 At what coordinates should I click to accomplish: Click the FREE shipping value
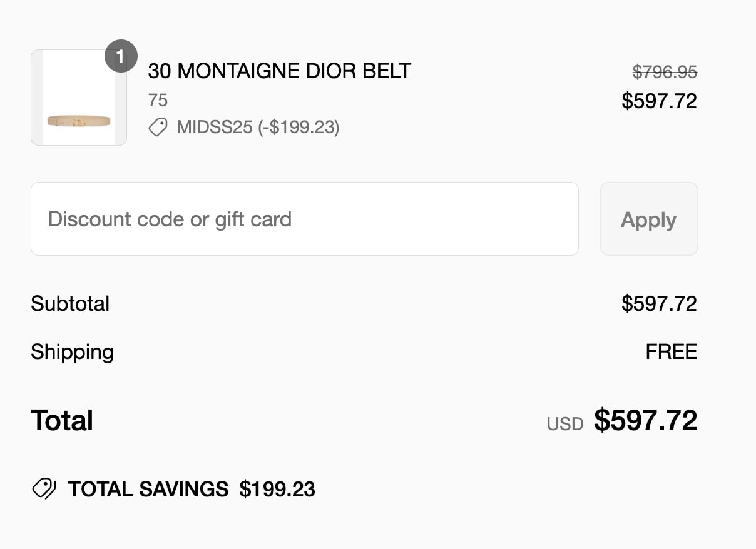tap(672, 352)
